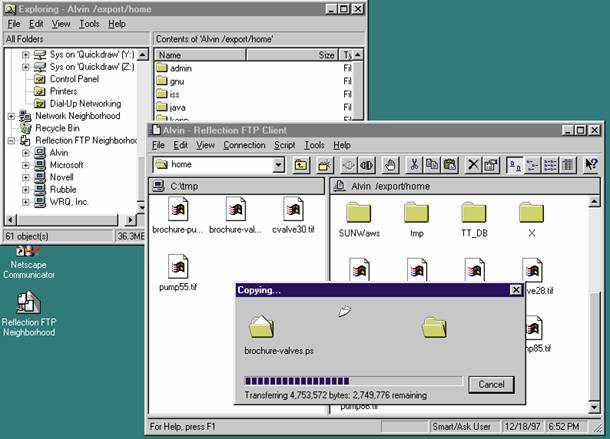This screenshot has height=439, width=610.
Task: Click the Paste clipboard icon
Action: tap(449, 165)
